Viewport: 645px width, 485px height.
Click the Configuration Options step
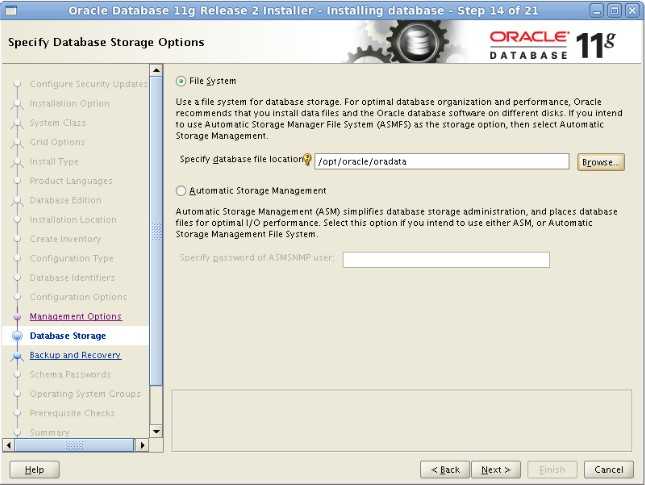tap(79, 297)
